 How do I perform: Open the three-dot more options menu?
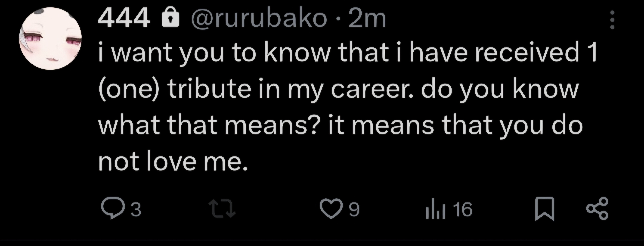[x=612, y=20]
